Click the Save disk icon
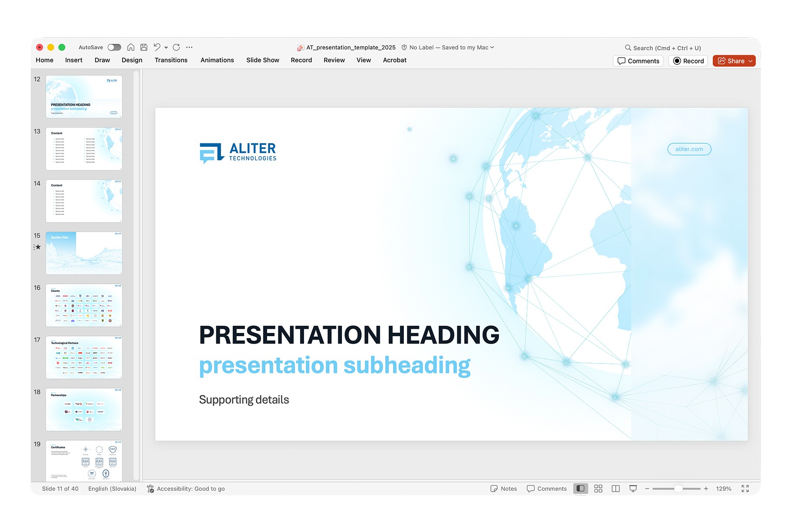This screenshot has height=532, width=790. 144,47
